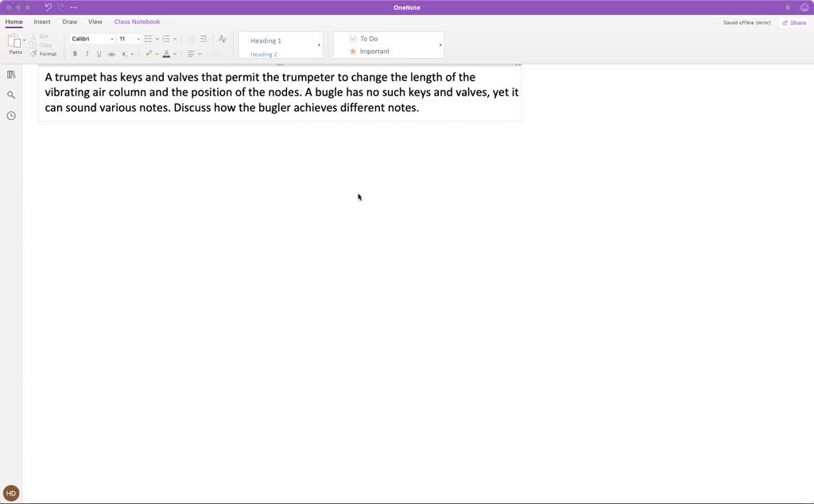The height and width of the screenshot is (504, 814).
Task: Open the font size 11 dropdown
Action: coord(138,39)
